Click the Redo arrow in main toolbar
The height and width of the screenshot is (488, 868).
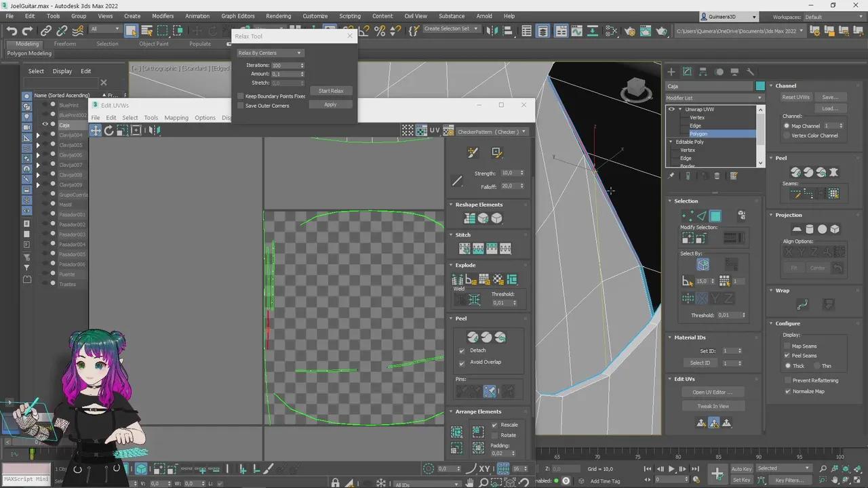[28, 30]
